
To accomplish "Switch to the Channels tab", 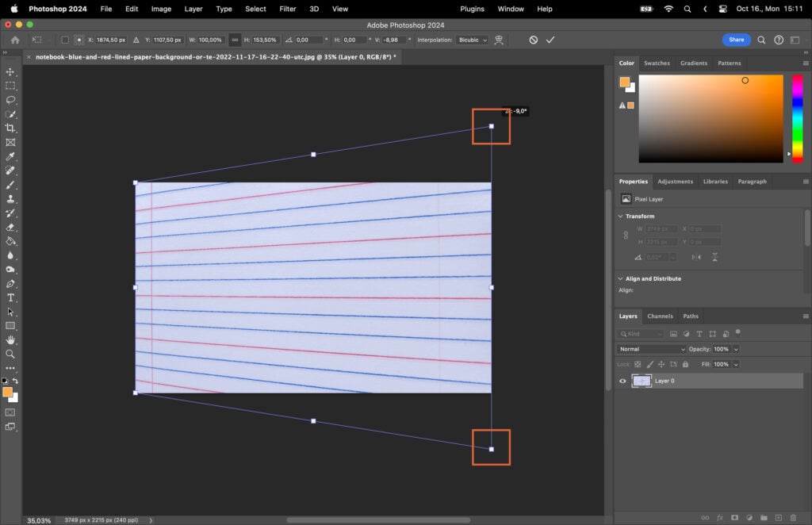I will [x=660, y=316].
